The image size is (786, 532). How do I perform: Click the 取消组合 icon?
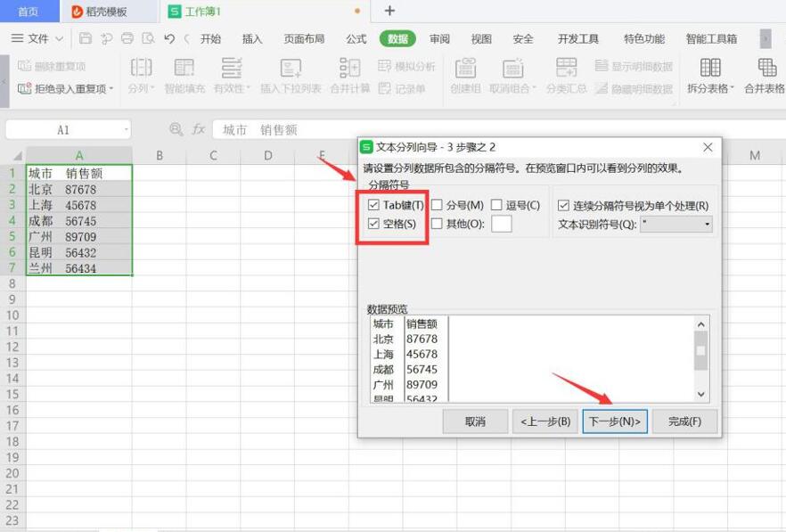512,67
